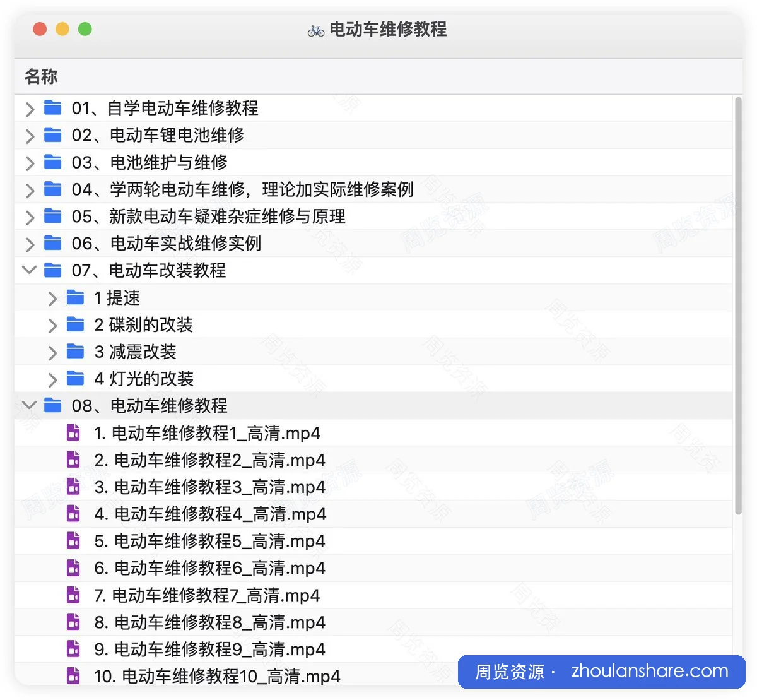Click folder icon of 06、电动车实战维修实例
Screen dimensions: 757x700
pyautogui.click(x=53, y=243)
